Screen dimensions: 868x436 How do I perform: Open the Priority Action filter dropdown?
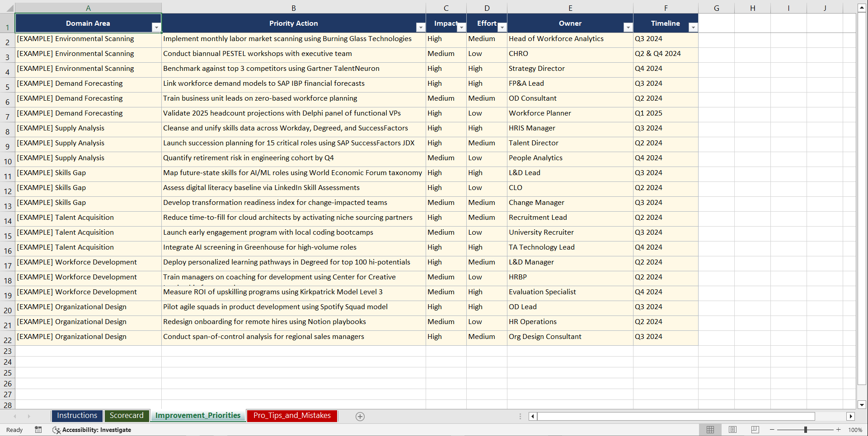point(420,27)
